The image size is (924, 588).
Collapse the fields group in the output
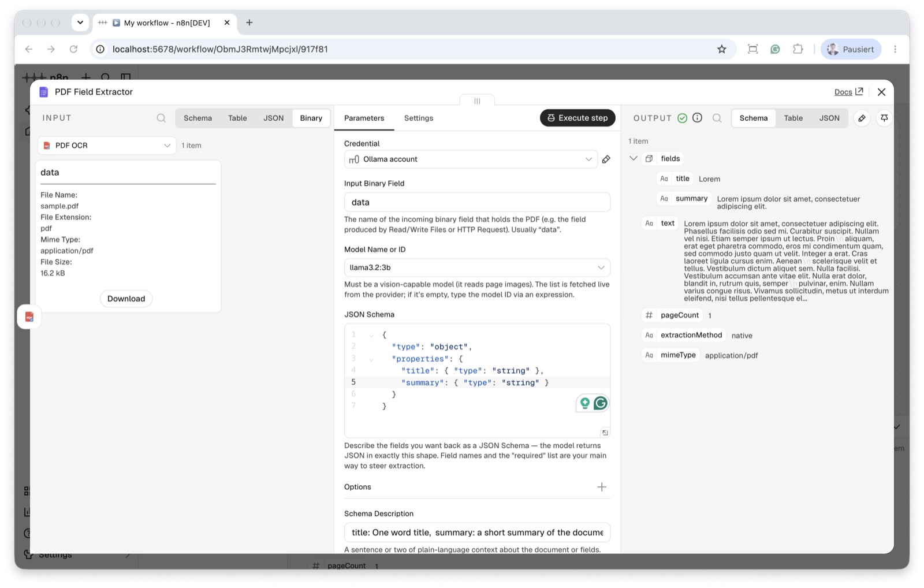pyautogui.click(x=634, y=158)
